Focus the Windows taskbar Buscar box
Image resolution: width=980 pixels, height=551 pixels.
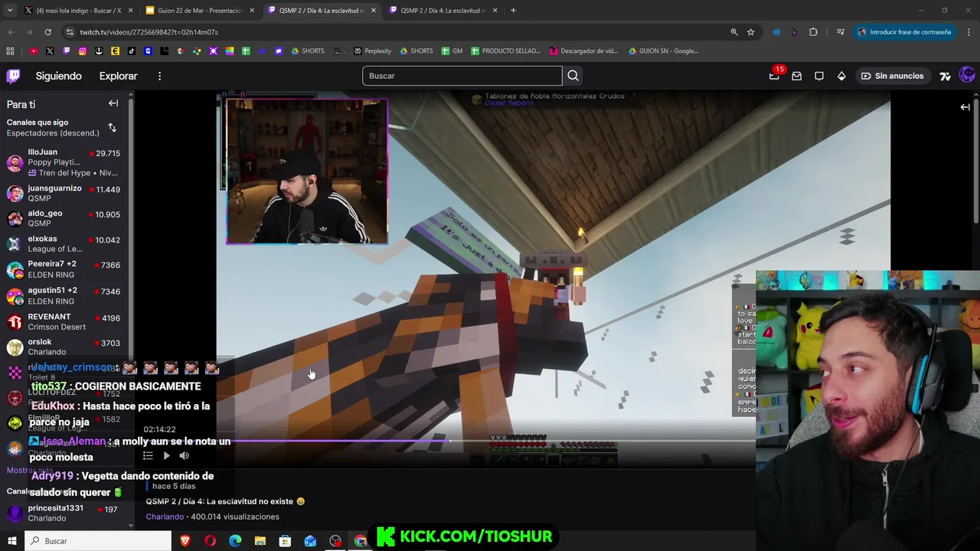point(99,541)
